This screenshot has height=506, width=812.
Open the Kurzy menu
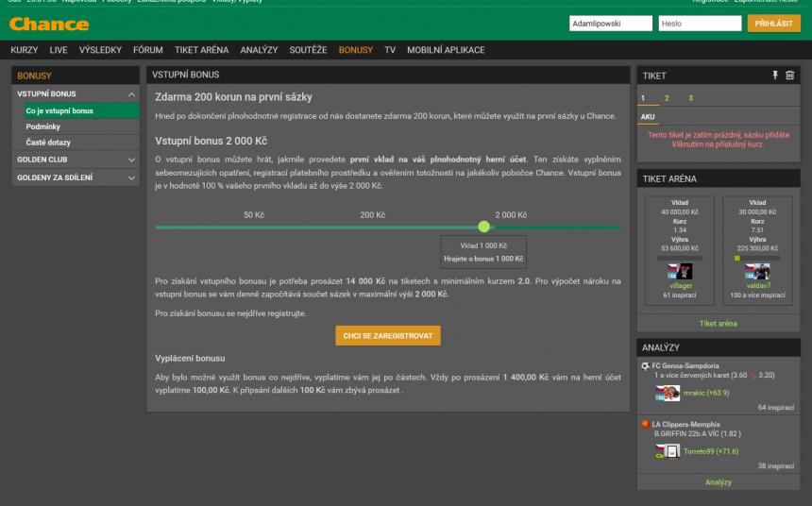coord(25,50)
